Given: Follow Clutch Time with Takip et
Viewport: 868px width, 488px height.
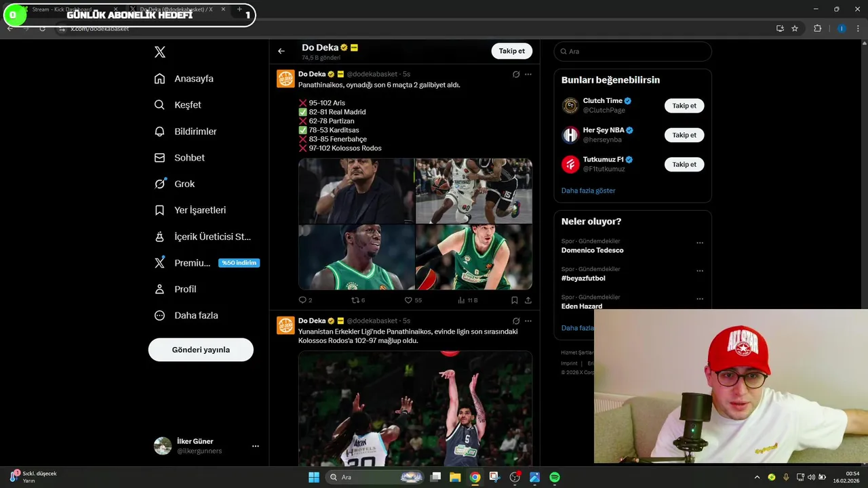Looking at the screenshot, I should click(x=684, y=106).
